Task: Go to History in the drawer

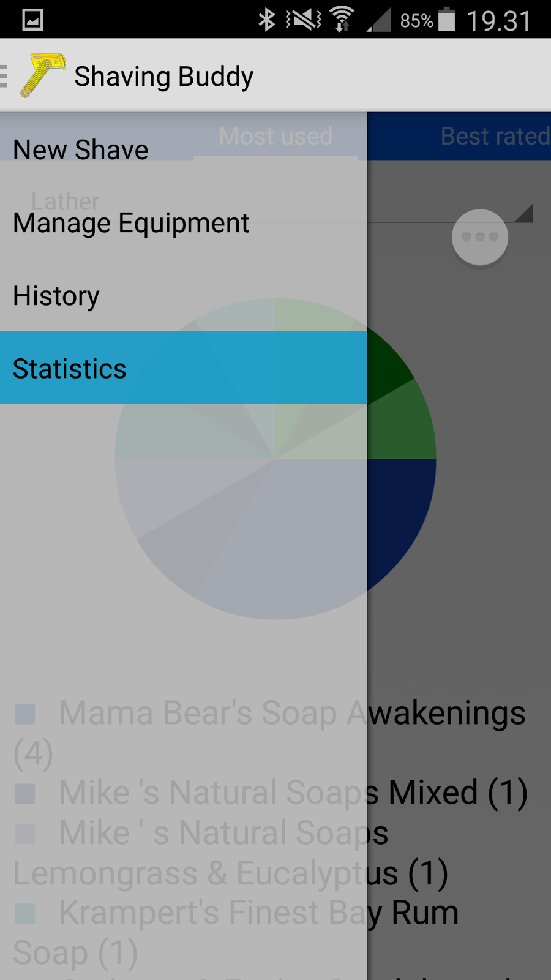Action: pos(56,296)
